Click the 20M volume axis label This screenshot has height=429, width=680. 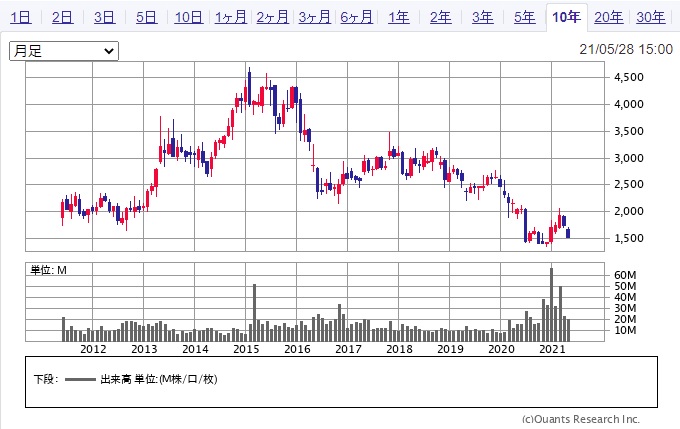(x=625, y=319)
